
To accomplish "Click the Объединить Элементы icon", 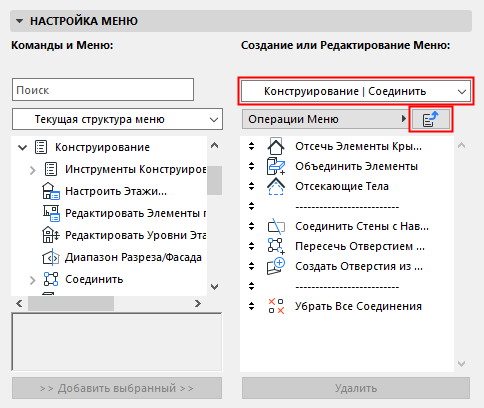I will click(276, 166).
